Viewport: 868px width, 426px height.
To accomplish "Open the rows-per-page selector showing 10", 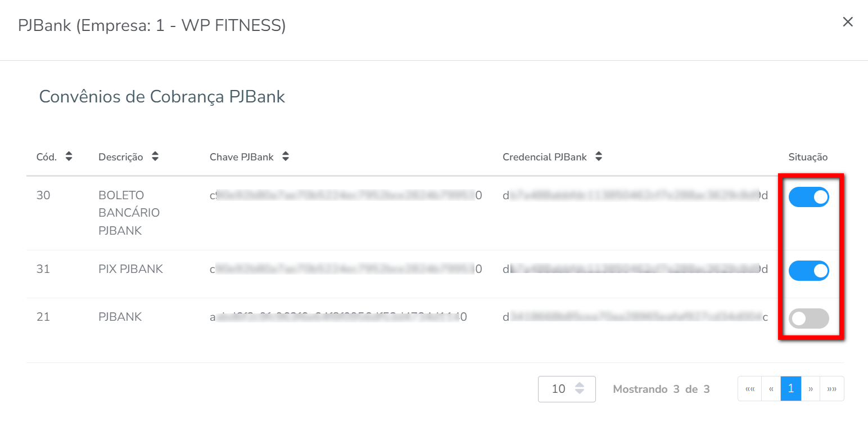I will point(566,389).
